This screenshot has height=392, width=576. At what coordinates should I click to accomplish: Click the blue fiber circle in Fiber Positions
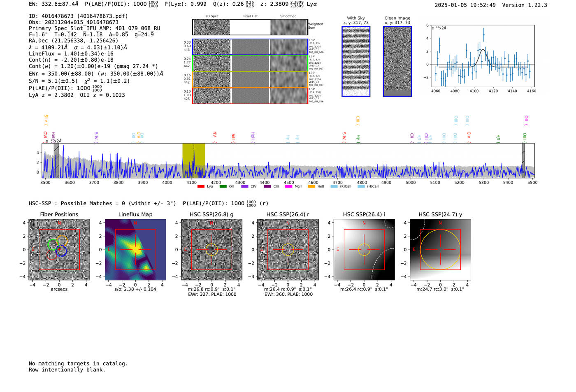click(x=61, y=251)
